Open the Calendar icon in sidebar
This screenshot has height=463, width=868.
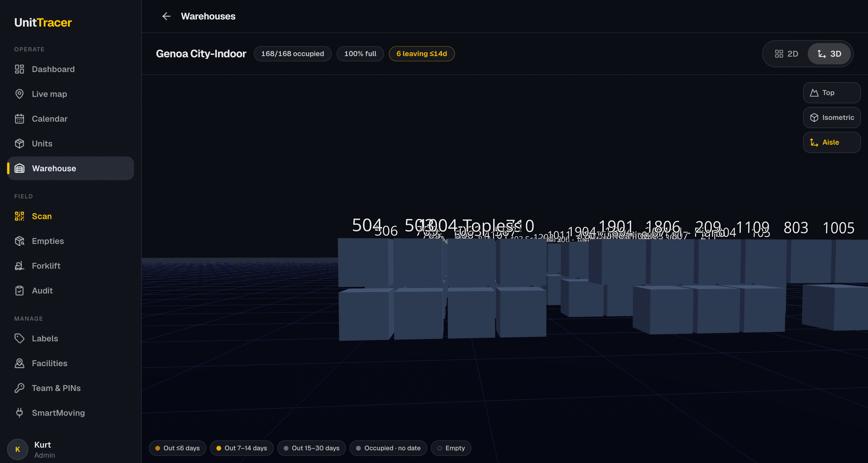point(19,119)
